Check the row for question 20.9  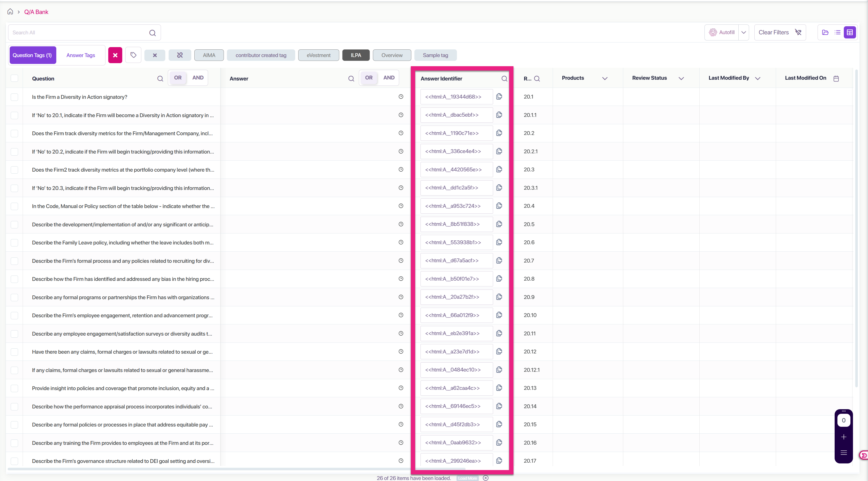(x=14, y=297)
